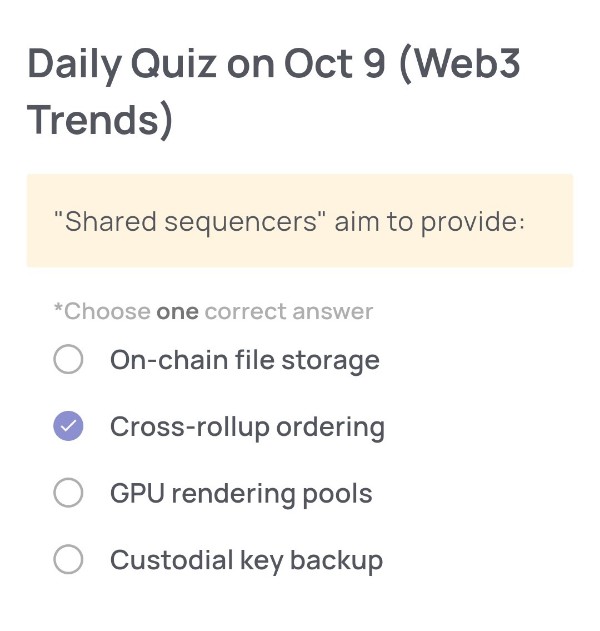This screenshot has width=600, height=631.
Task: Click the "Custodial key backup" answer label
Action: coord(246,560)
